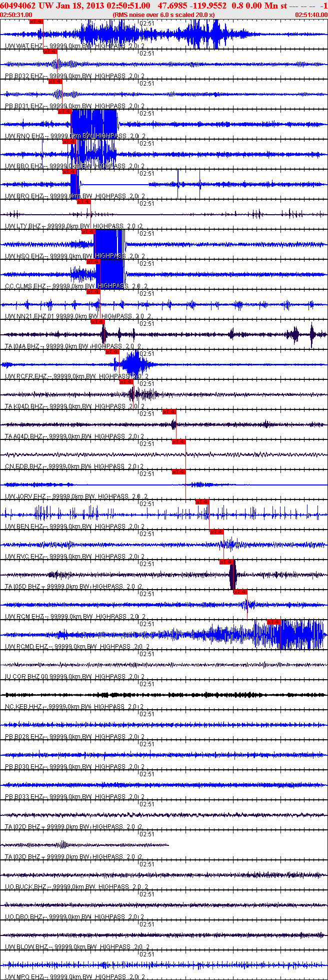This screenshot has width=328, height=980.
Task: Click the 'UW.MPO.EHZ' station label
Action: [25, 977]
